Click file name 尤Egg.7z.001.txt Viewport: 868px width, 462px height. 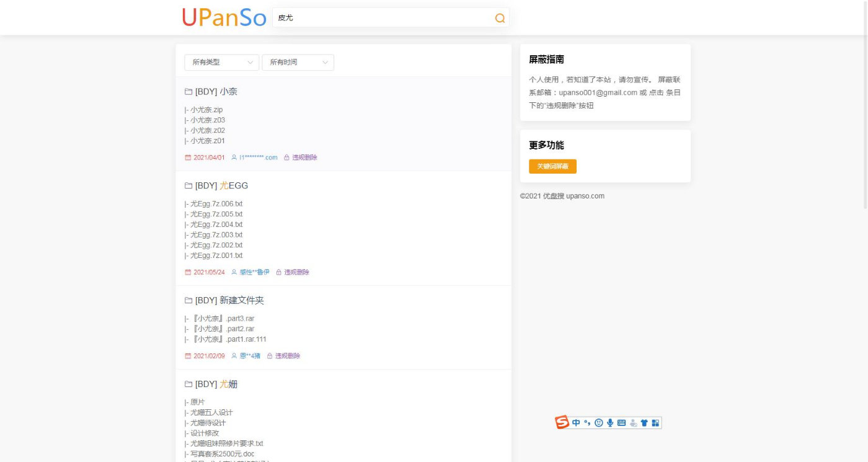216,255
